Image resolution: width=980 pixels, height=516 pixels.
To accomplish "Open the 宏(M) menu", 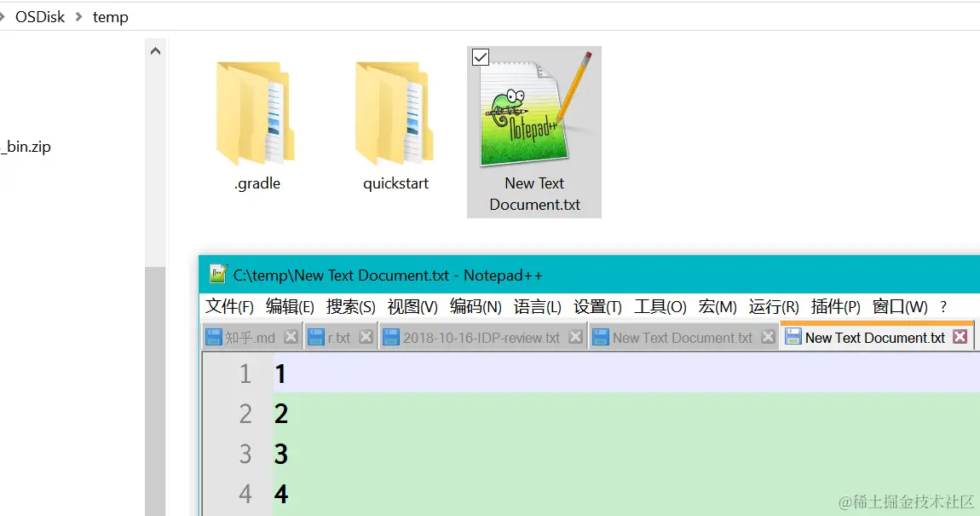I will coord(718,306).
